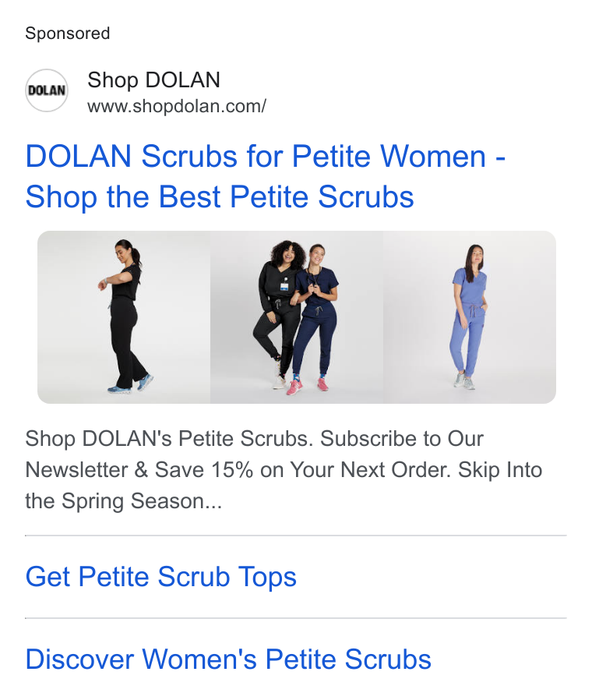The image size is (592, 700).
Task: Click the Sponsored label
Action: (67, 34)
